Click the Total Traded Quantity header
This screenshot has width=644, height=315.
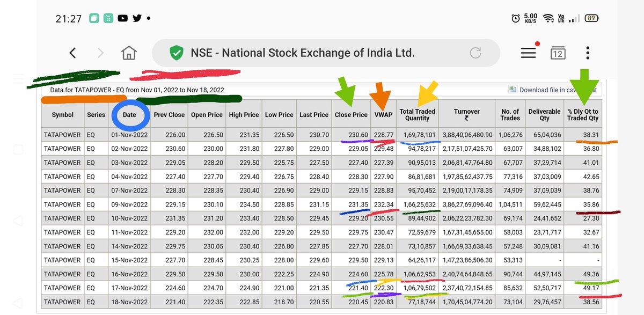(x=418, y=115)
